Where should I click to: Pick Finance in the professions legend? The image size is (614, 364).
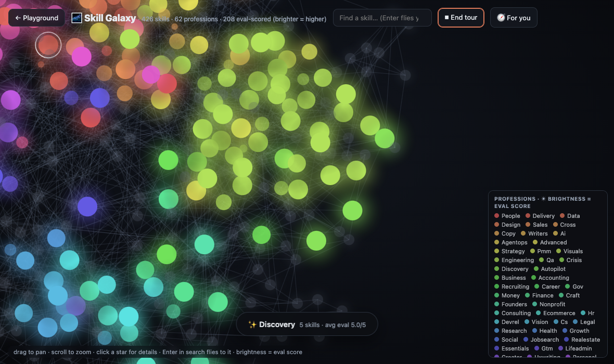539,295
